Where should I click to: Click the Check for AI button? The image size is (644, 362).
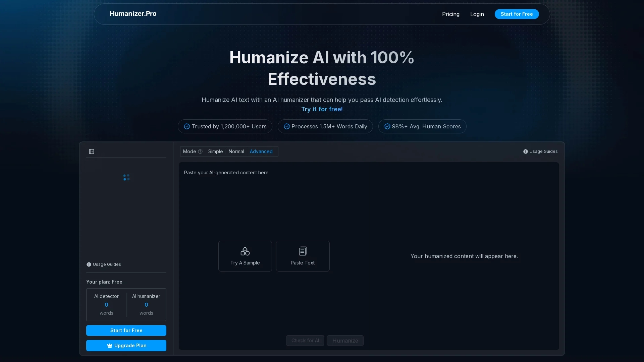305,341
